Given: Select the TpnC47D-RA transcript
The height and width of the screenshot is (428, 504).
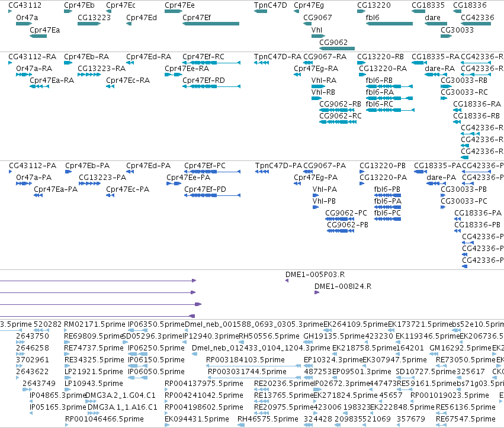Looking at the screenshot, I should pyautogui.click(x=261, y=63).
